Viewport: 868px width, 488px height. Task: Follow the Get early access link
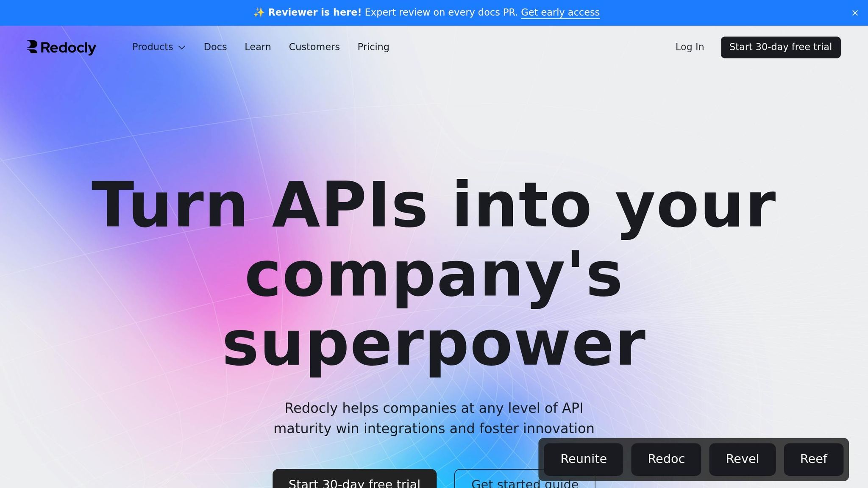[x=560, y=12]
